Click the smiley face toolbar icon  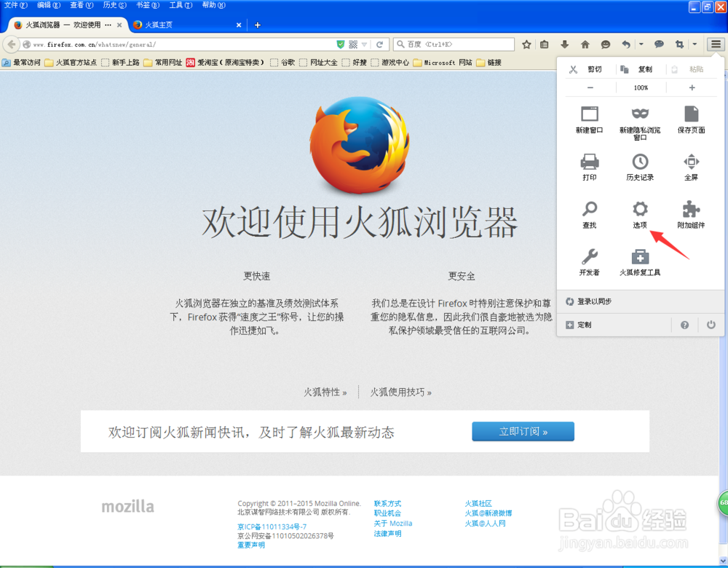click(x=606, y=44)
